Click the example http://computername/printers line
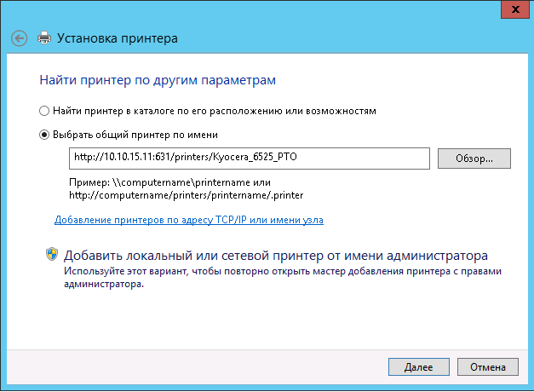The image size is (534, 392). point(187,195)
